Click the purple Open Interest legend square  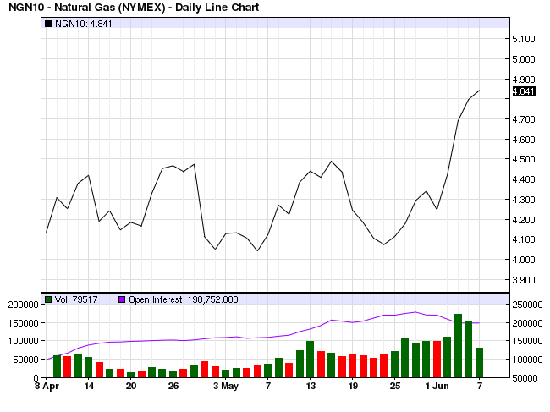click(x=121, y=299)
